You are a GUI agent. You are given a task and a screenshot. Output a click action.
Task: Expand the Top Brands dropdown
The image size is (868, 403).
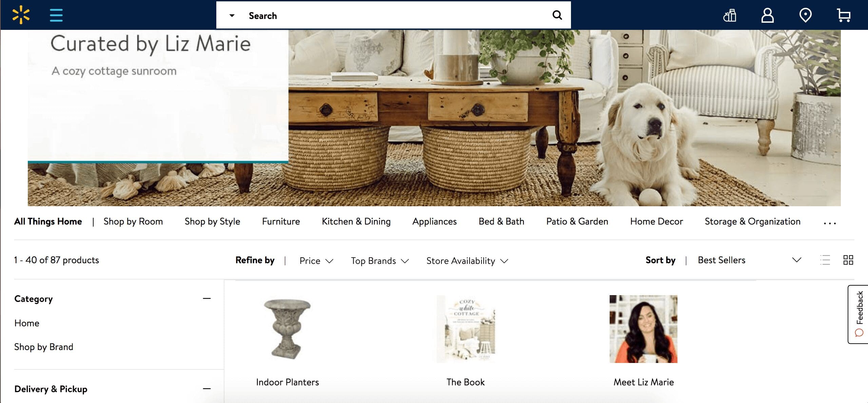point(380,261)
